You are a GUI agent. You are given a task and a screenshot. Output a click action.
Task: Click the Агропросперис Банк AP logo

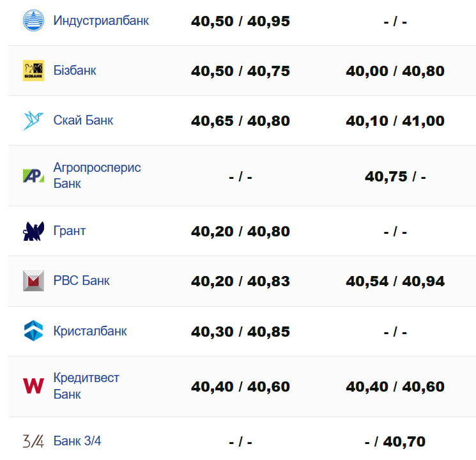pyautogui.click(x=33, y=176)
